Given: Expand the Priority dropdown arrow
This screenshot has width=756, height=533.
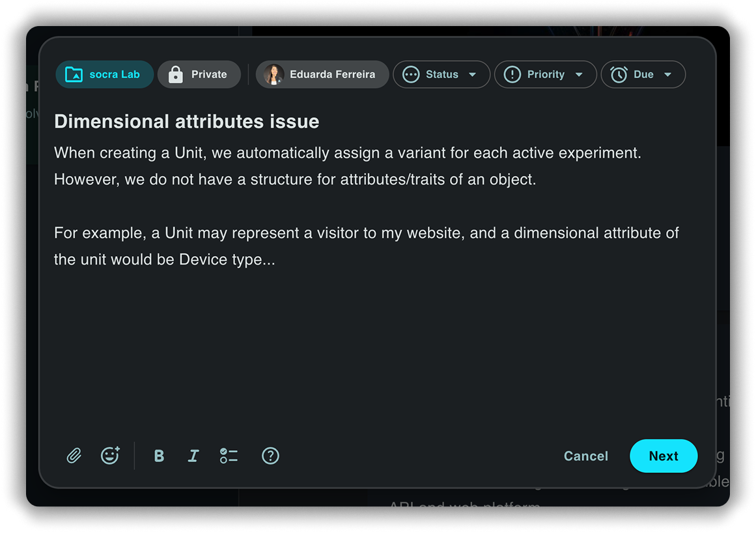Looking at the screenshot, I should (x=579, y=75).
